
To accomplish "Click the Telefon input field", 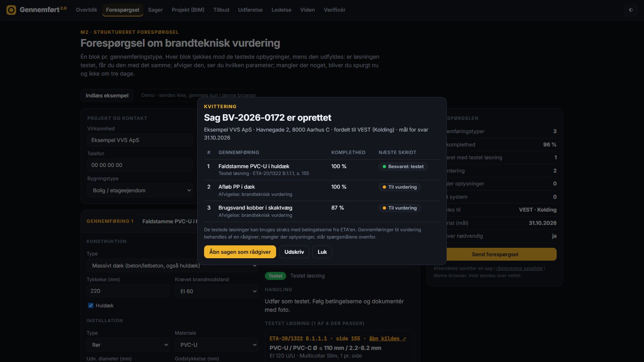I will pos(140,165).
